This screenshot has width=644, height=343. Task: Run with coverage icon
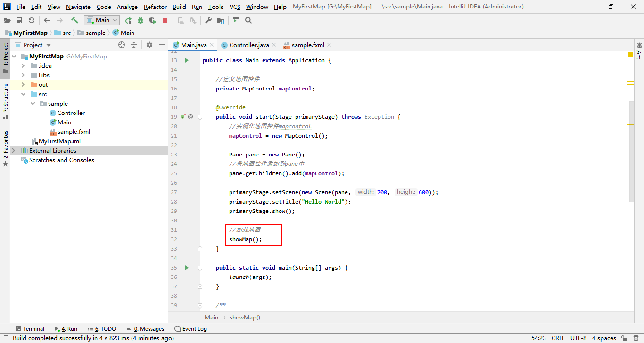(153, 20)
